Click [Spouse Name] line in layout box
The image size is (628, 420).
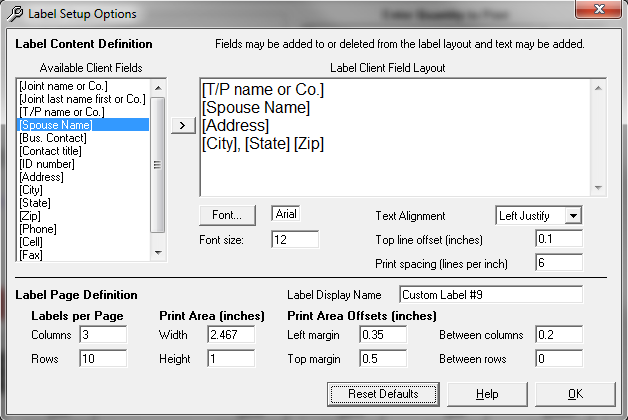click(256, 108)
